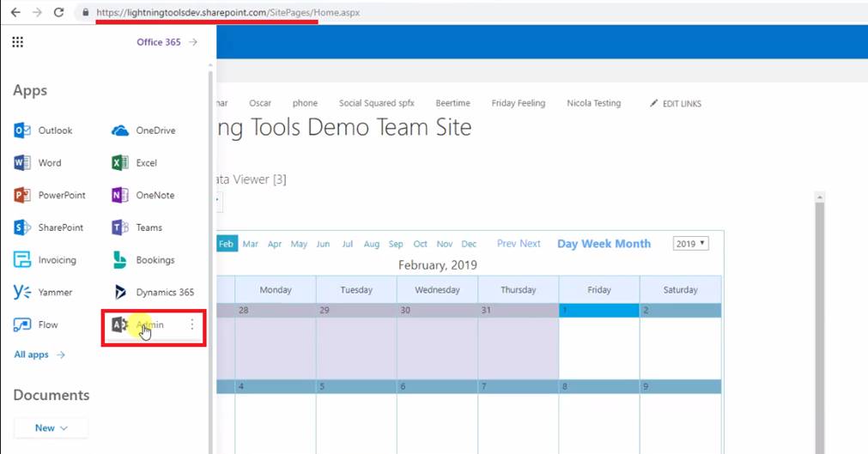This screenshot has width=868, height=454.
Task: Open the Dynamics 365 app icon
Action: [x=119, y=292]
